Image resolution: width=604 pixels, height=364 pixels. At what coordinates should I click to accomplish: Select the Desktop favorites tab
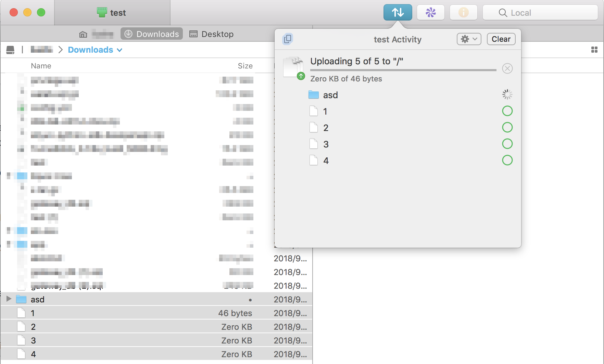(x=212, y=34)
